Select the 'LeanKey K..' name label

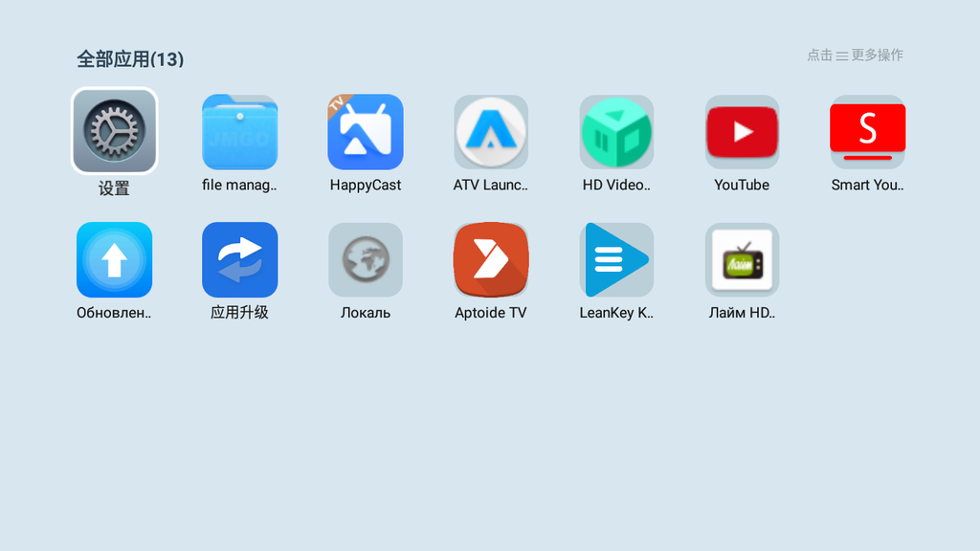(x=616, y=313)
